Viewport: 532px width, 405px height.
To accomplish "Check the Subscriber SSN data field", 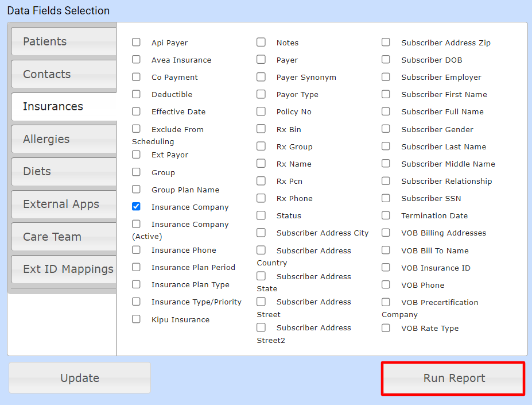I will point(386,198).
